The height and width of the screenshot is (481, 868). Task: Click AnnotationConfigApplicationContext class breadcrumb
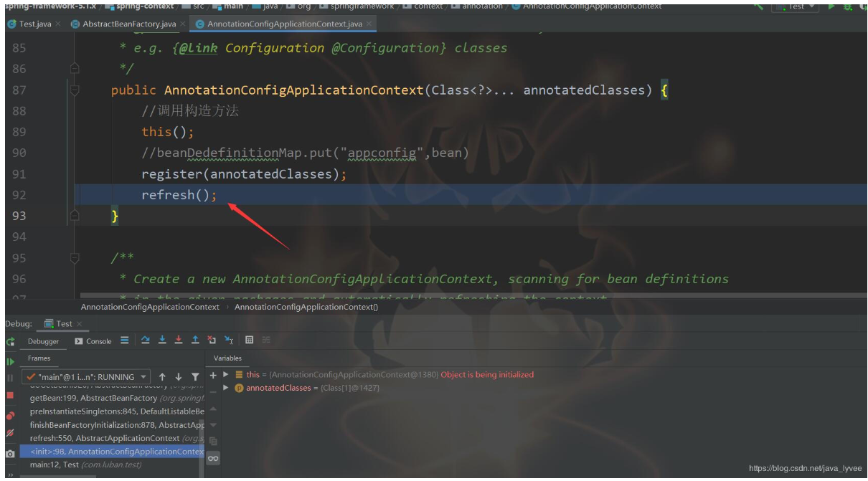tap(150, 307)
